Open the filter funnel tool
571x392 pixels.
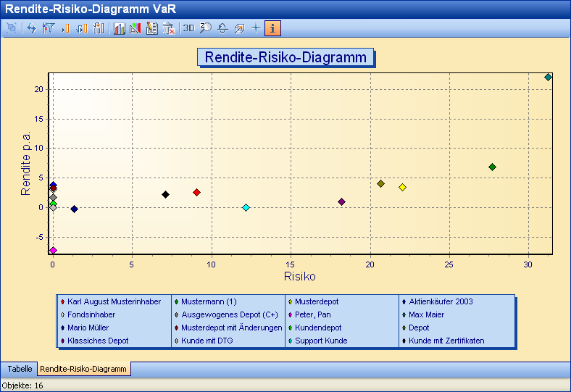point(49,28)
